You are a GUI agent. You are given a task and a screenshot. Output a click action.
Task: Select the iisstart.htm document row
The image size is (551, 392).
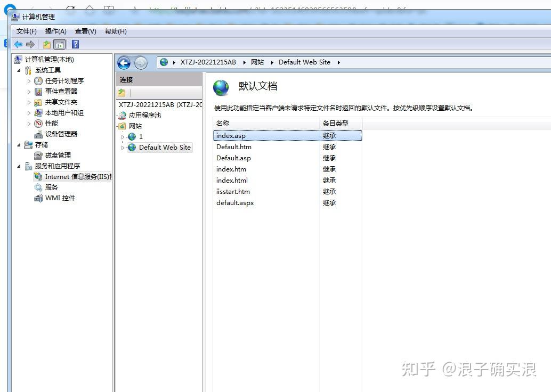(x=233, y=191)
